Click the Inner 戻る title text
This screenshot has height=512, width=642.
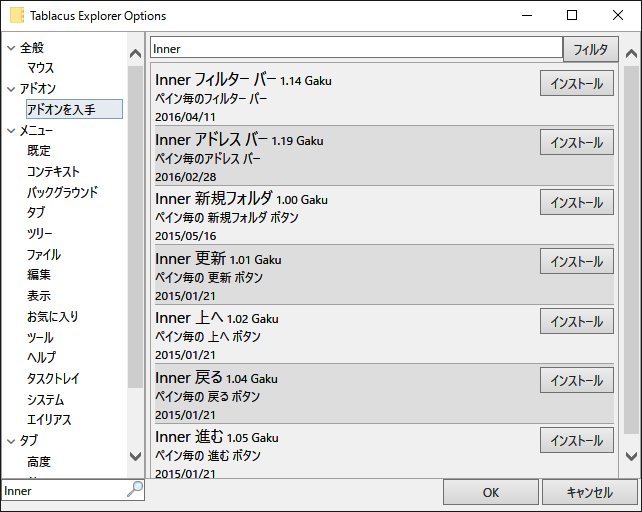coord(189,378)
